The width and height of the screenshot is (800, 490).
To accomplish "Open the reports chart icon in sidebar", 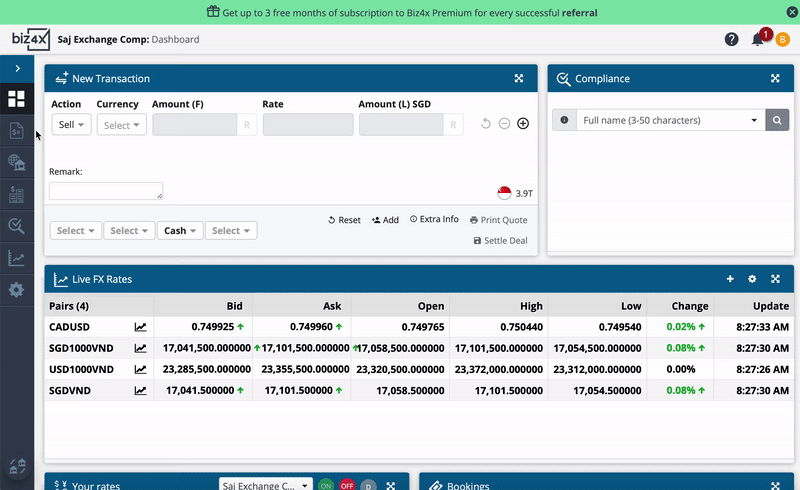I will click(16, 258).
